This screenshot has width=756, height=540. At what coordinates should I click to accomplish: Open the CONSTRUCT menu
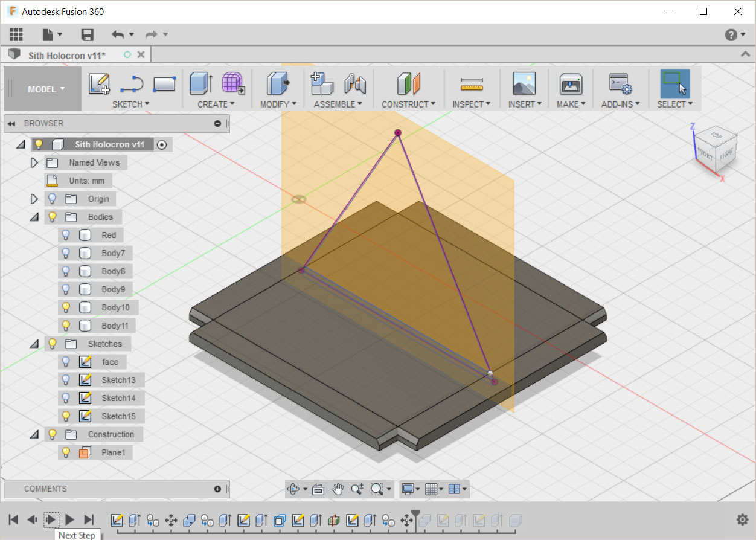click(x=408, y=104)
